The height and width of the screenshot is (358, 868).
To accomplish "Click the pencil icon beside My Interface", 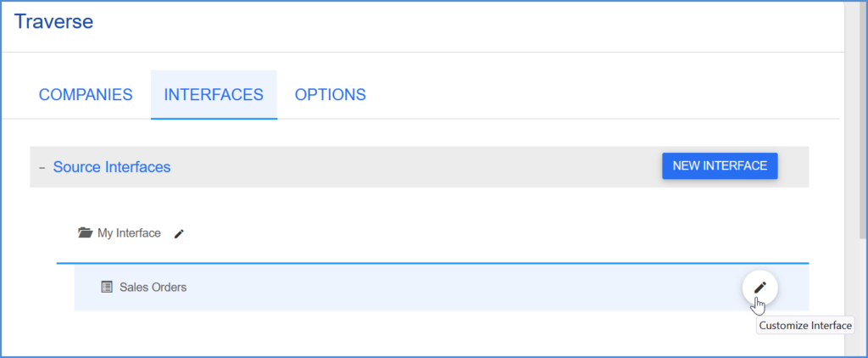I will point(179,234).
